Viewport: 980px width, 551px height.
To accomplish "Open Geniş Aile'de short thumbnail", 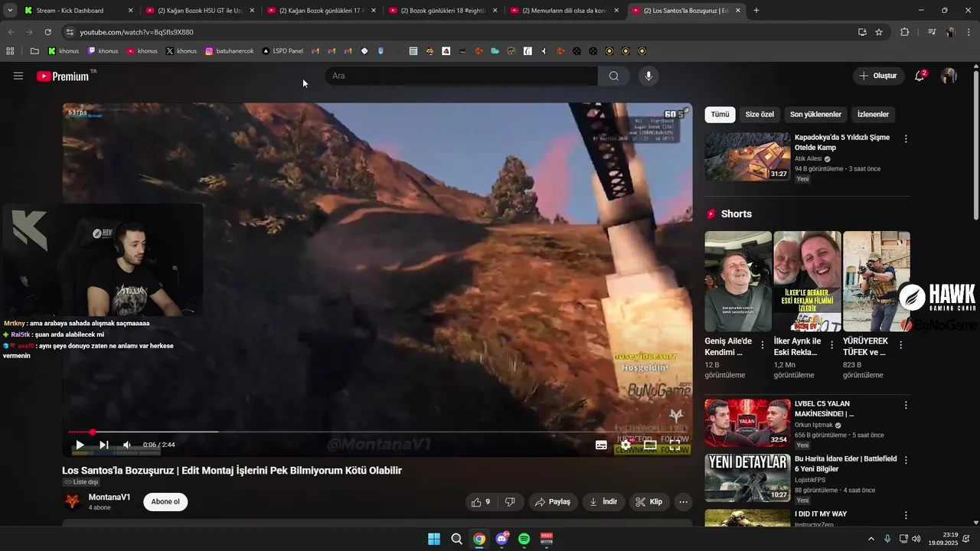I will pos(738,281).
